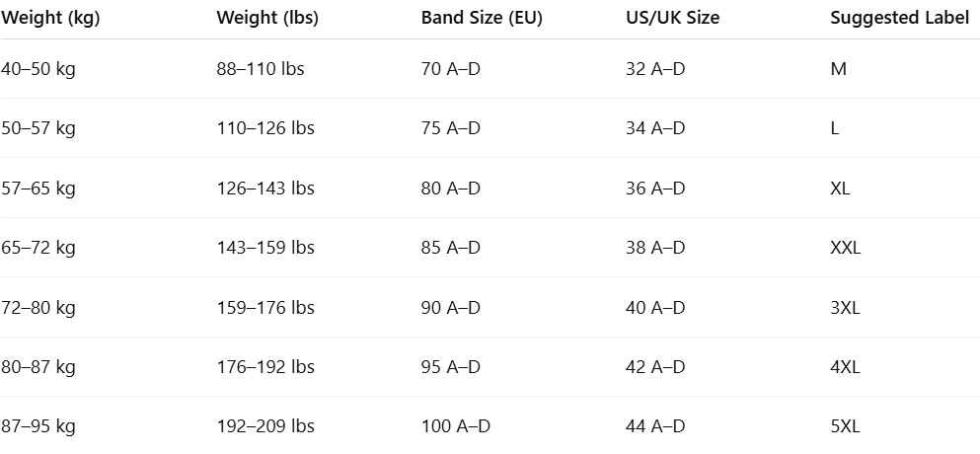This screenshot has height=454, width=980.
Task: Click the Suggested Label column header
Action: click(900, 18)
